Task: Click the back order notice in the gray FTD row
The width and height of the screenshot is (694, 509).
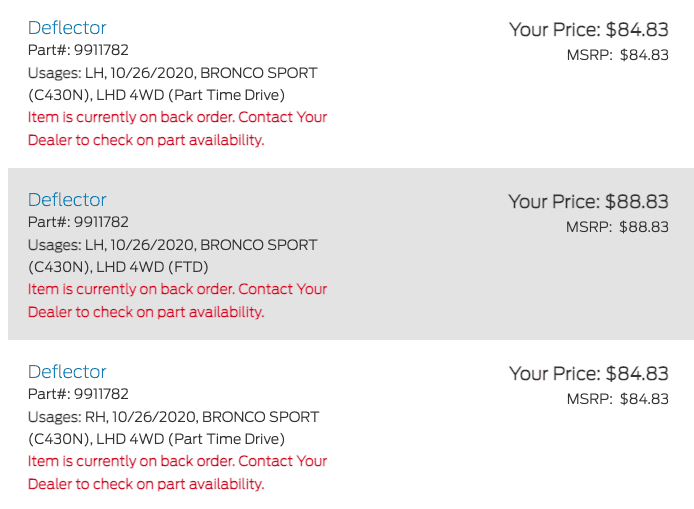Action: (177, 300)
